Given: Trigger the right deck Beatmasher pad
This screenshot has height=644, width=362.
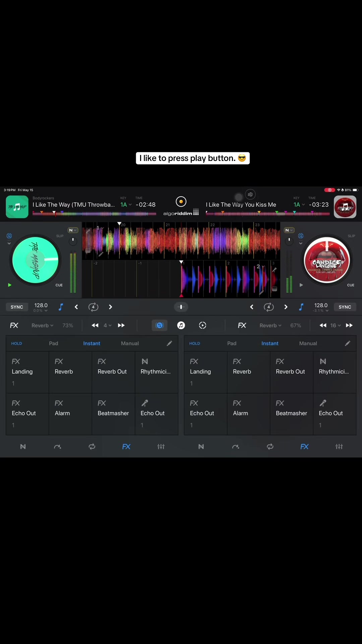Looking at the screenshot, I should (292, 414).
